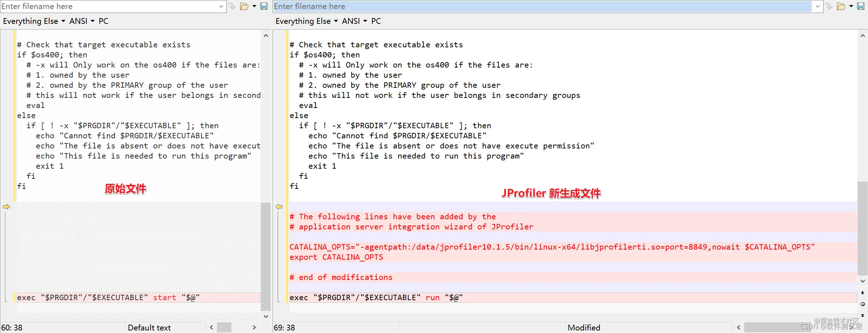Click the left pane scroll down arrow
The width and height of the screenshot is (868, 333).
pos(266,316)
